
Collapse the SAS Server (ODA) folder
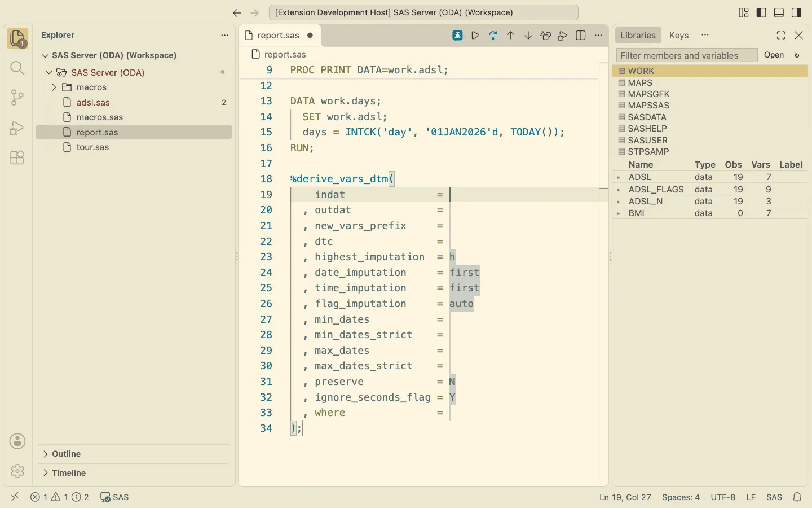(x=49, y=72)
